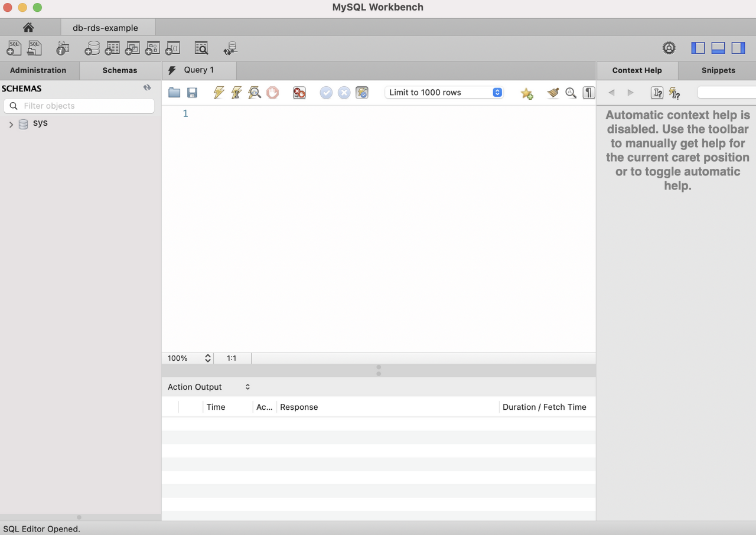Create a new table icon
Image resolution: width=756 pixels, height=535 pixels.
(x=112, y=48)
